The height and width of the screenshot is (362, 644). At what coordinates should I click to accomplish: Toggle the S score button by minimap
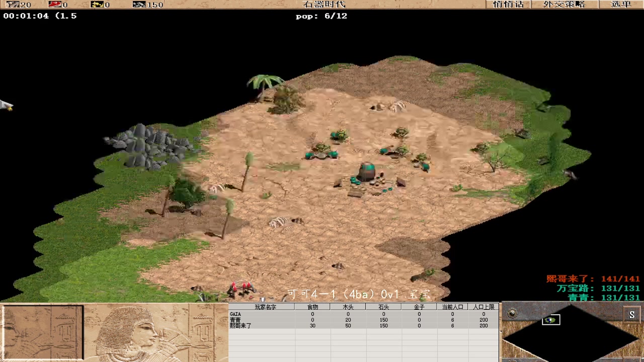[x=632, y=315]
